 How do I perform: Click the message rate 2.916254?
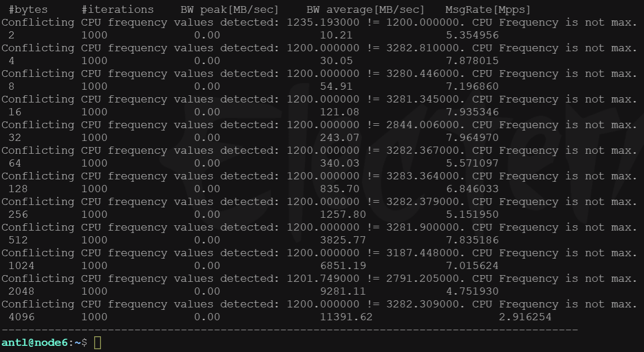(x=525, y=317)
